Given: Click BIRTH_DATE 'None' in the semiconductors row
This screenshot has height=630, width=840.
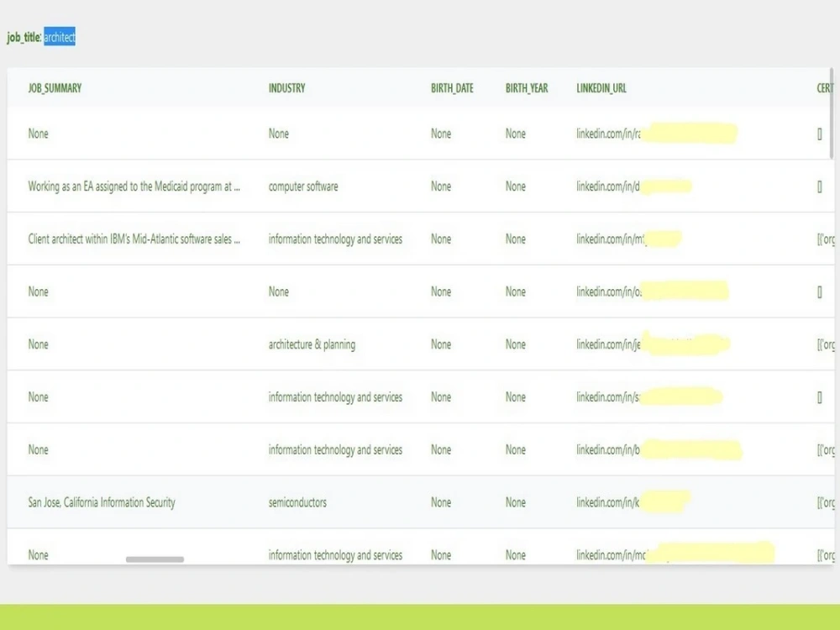Looking at the screenshot, I should pyautogui.click(x=441, y=502).
